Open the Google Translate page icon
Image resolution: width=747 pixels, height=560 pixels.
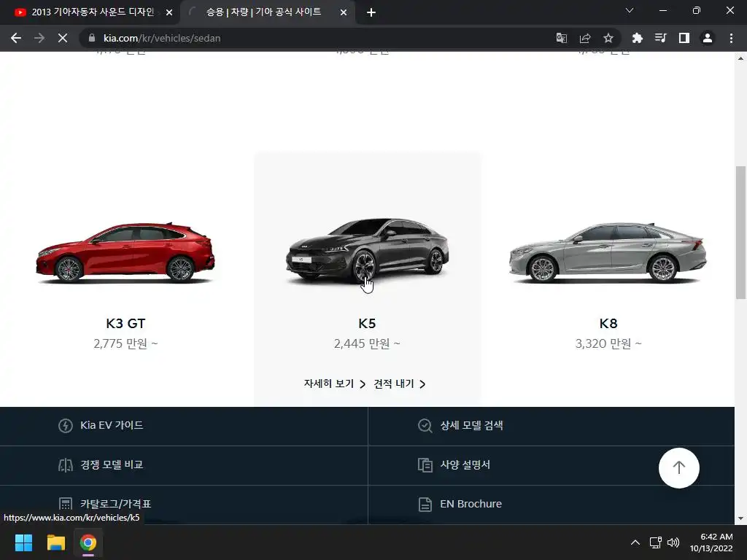(x=562, y=38)
